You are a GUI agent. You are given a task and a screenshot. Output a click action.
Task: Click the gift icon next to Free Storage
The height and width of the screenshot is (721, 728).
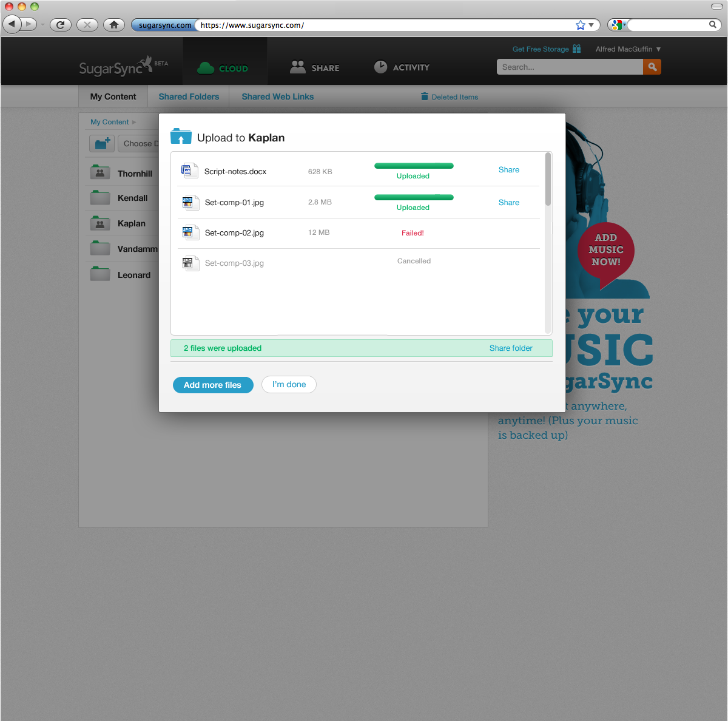(x=577, y=49)
